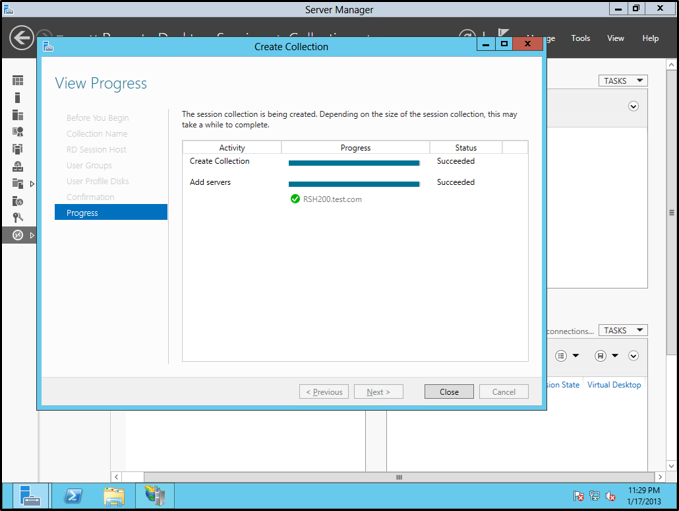679x511 pixels.
Task: Open File Explorer from the taskbar
Action: (x=115, y=495)
